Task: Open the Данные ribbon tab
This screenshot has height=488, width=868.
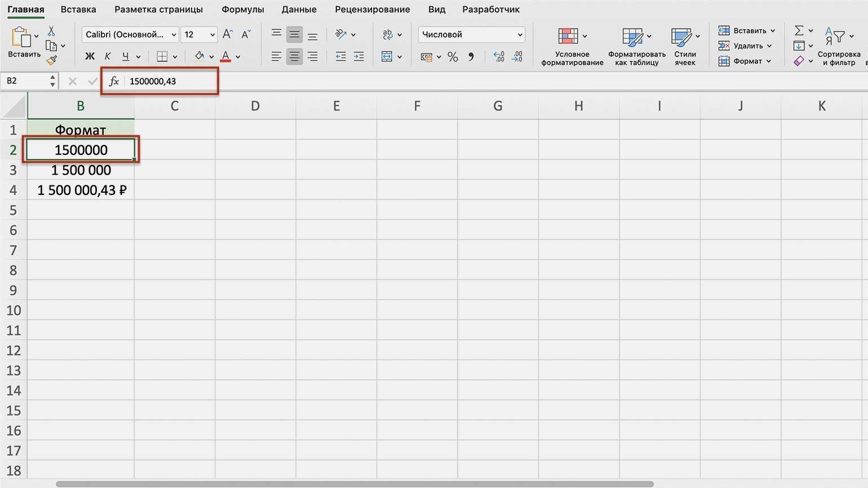Action: (299, 10)
